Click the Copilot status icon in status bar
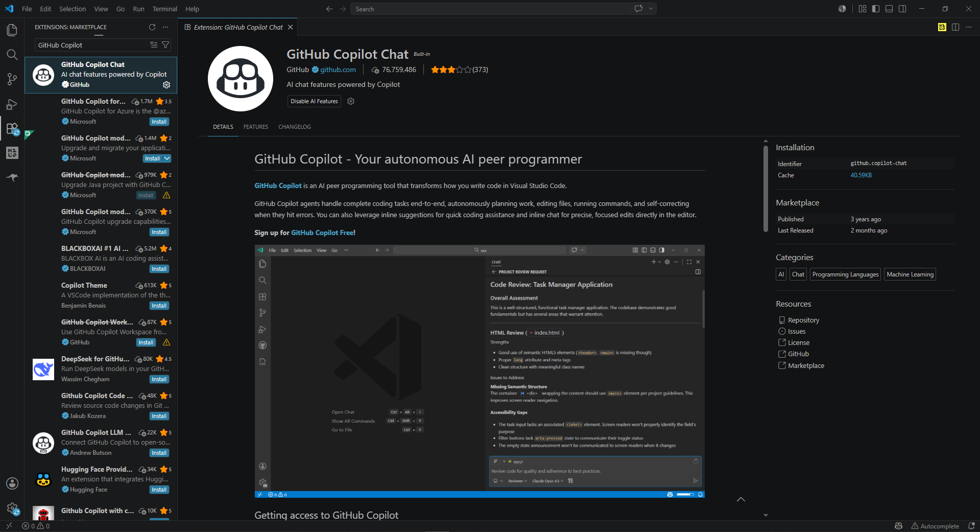The height and width of the screenshot is (532, 980). [x=899, y=526]
